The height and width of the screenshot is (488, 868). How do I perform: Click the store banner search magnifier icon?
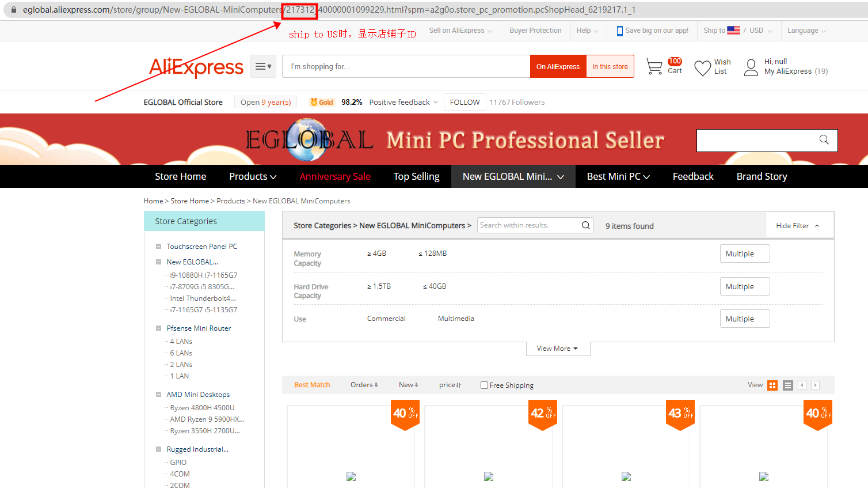pos(824,139)
